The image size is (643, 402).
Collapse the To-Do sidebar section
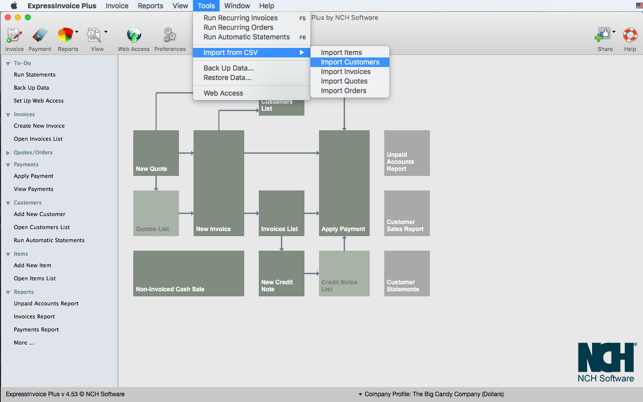[8, 63]
